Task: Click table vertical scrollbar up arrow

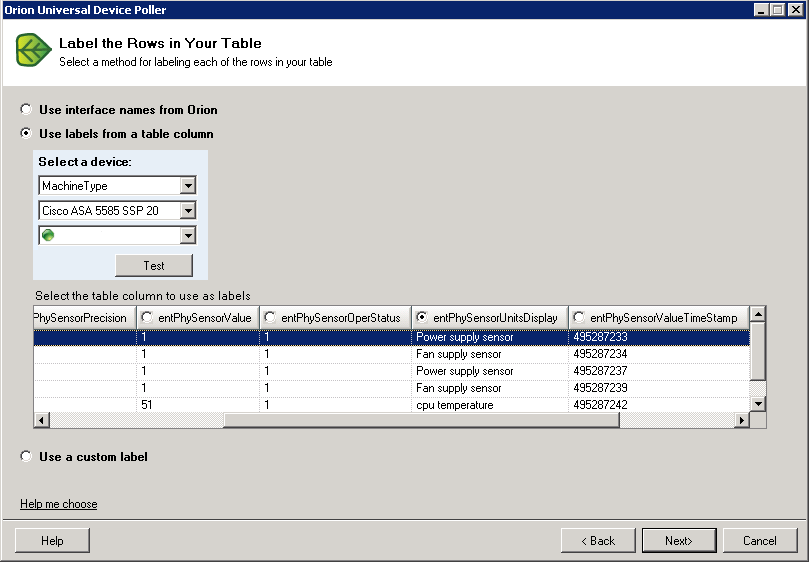Action: (758, 314)
